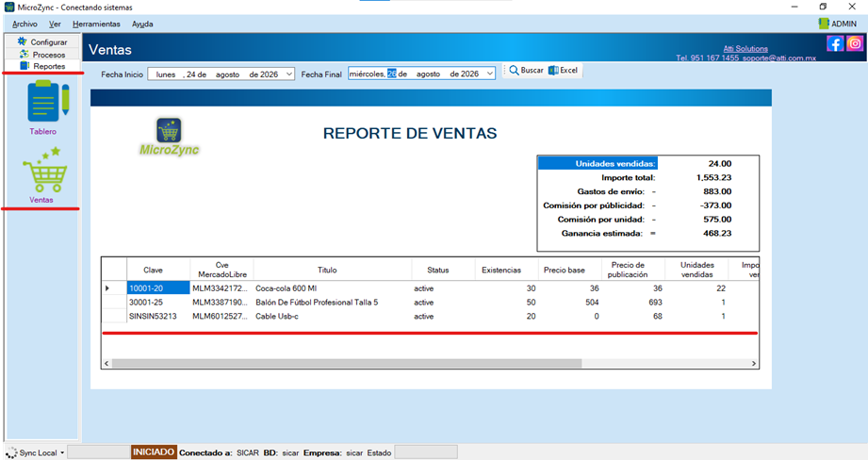Image resolution: width=868 pixels, height=460 pixels.
Task: Select the 'Cable Usb-c' title cell
Action: pyautogui.click(x=333, y=316)
